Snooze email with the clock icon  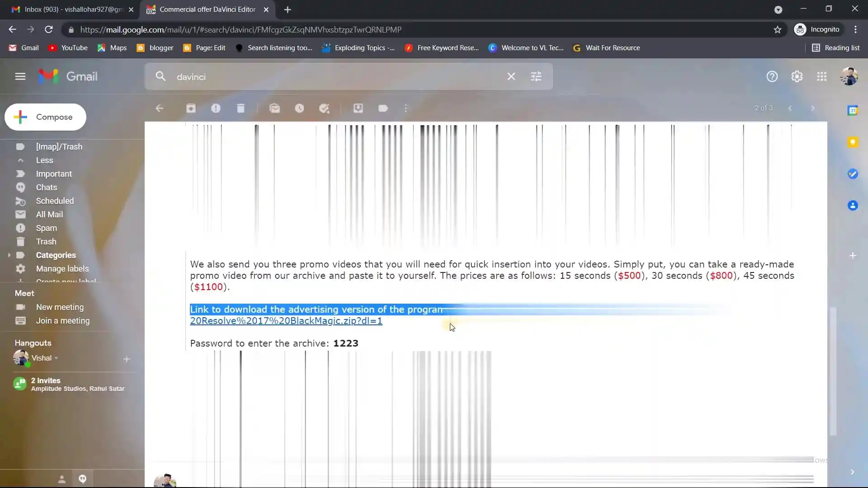[x=299, y=108]
